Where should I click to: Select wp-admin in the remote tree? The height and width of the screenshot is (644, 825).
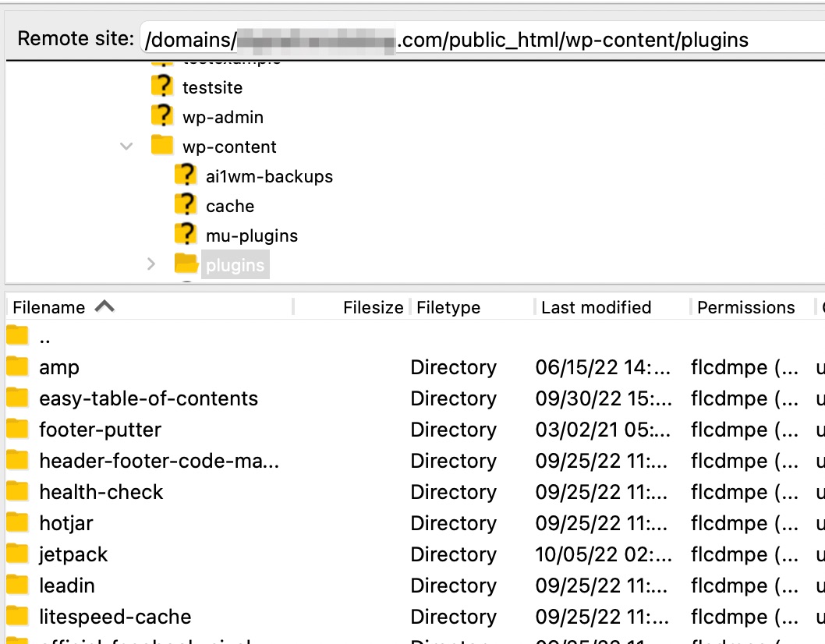[223, 117]
